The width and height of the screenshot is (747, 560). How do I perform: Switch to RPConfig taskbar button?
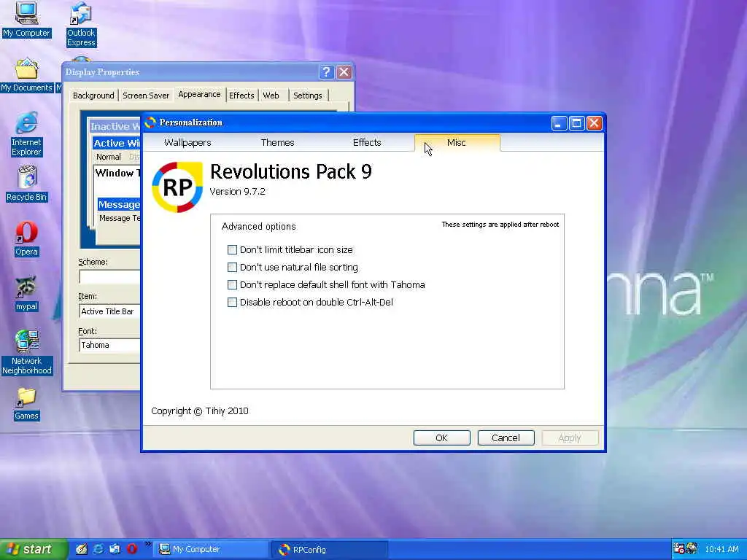(x=331, y=549)
